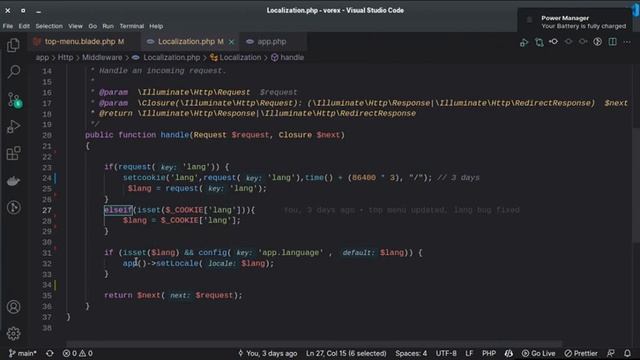Image resolution: width=640 pixels, height=360 pixels.
Task: Open the Run menu
Action: coord(108,26)
